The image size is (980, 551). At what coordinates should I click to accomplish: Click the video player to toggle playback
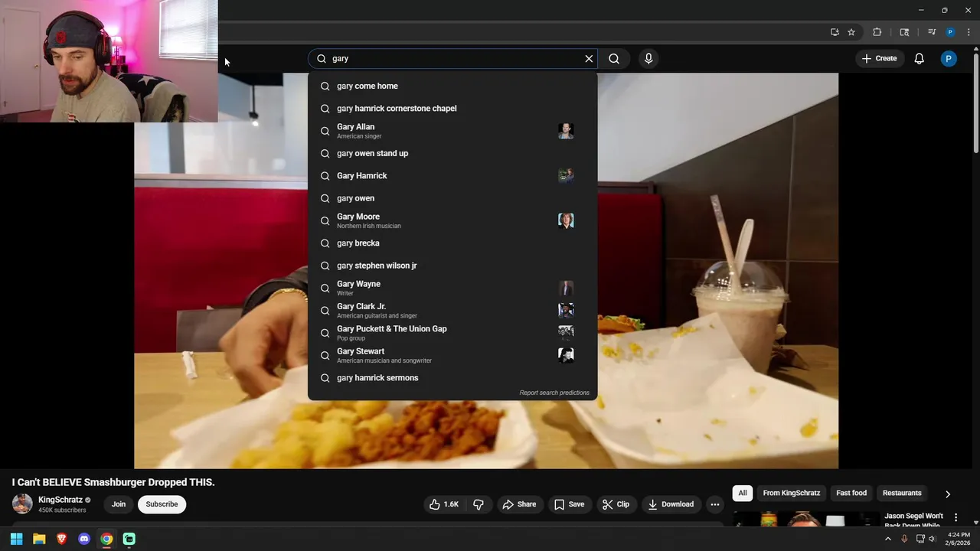click(x=486, y=271)
